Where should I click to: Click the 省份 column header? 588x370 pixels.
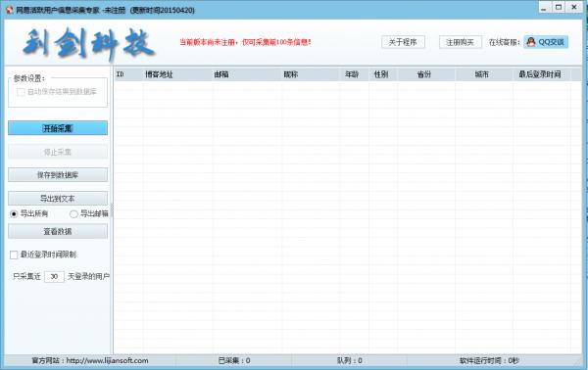click(x=426, y=74)
